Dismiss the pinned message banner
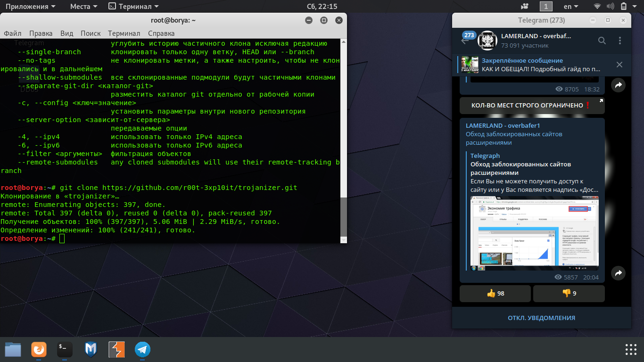 tap(619, 65)
